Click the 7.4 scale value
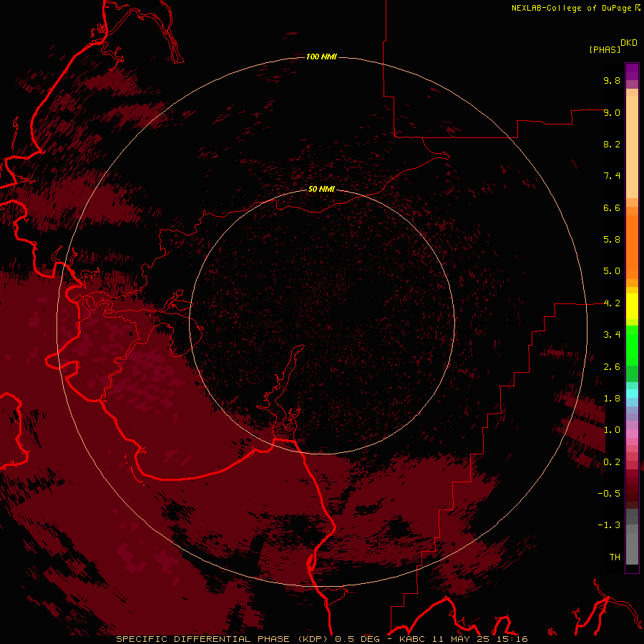 point(612,176)
